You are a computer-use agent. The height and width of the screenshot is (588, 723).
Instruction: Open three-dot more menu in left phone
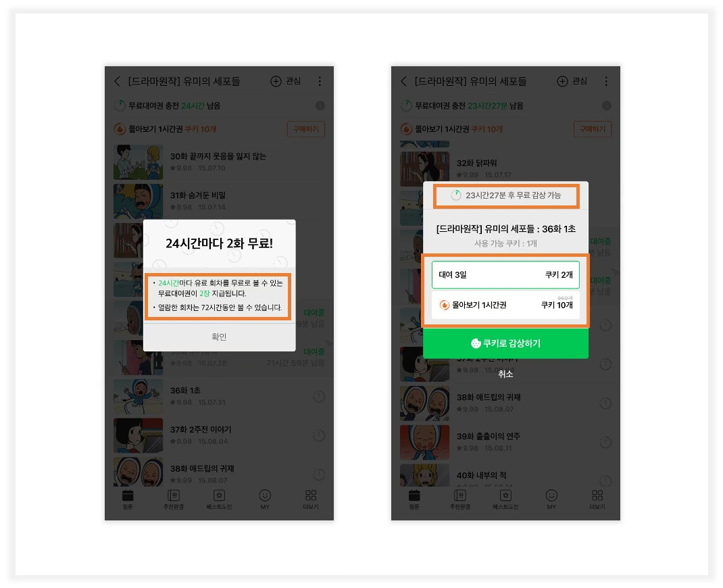coord(320,81)
